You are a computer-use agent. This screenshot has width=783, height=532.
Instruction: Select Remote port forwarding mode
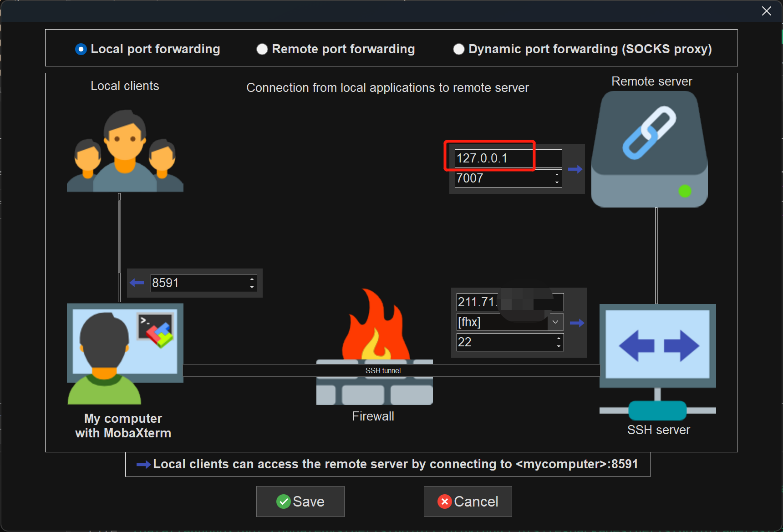click(262, 49)
